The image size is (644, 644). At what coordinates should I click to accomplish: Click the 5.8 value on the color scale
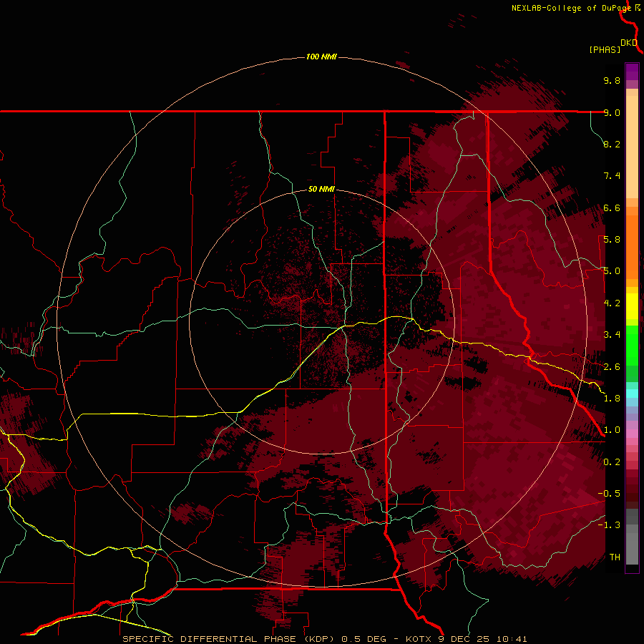612,240
